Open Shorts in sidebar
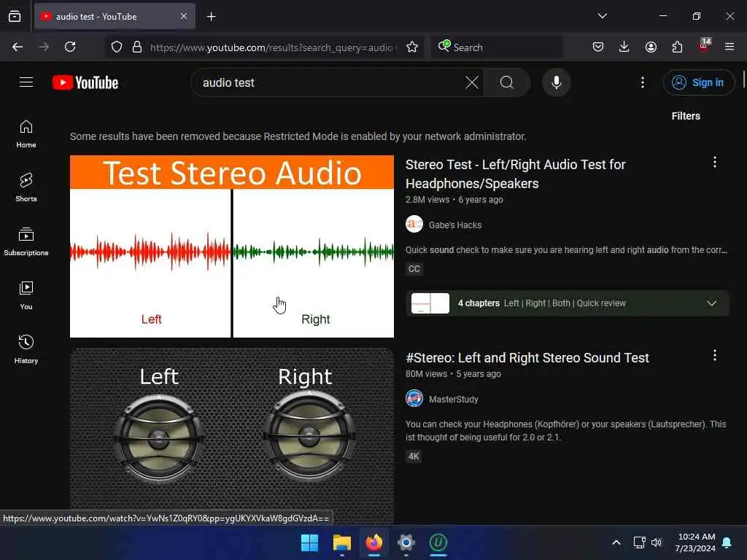This screenshot has height=560, width=747. [26, 187]
